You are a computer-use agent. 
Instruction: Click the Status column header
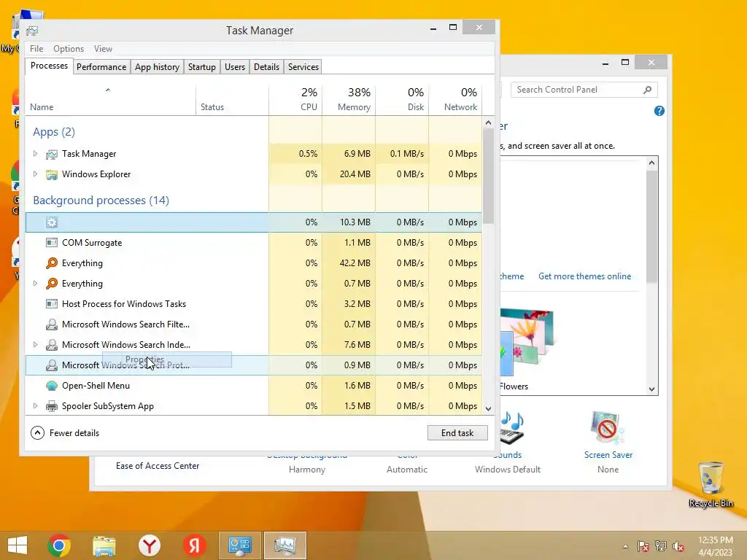point(232,100)
